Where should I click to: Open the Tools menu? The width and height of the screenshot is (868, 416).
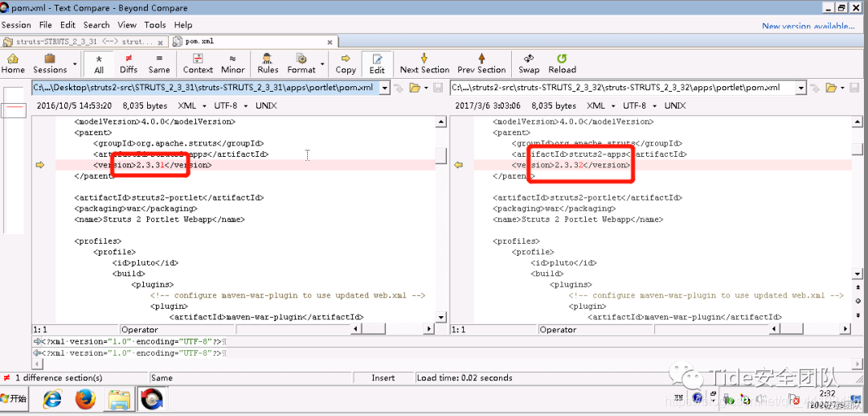[x=155, y=25]
